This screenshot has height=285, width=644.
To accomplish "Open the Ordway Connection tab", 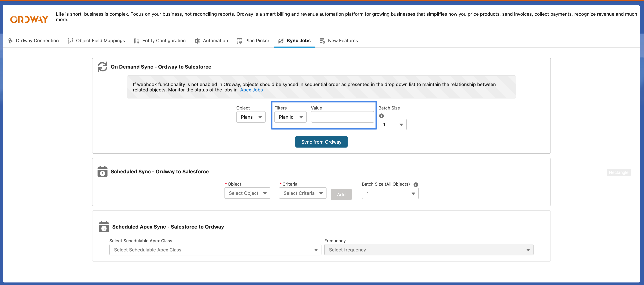I will pos(33,41).
